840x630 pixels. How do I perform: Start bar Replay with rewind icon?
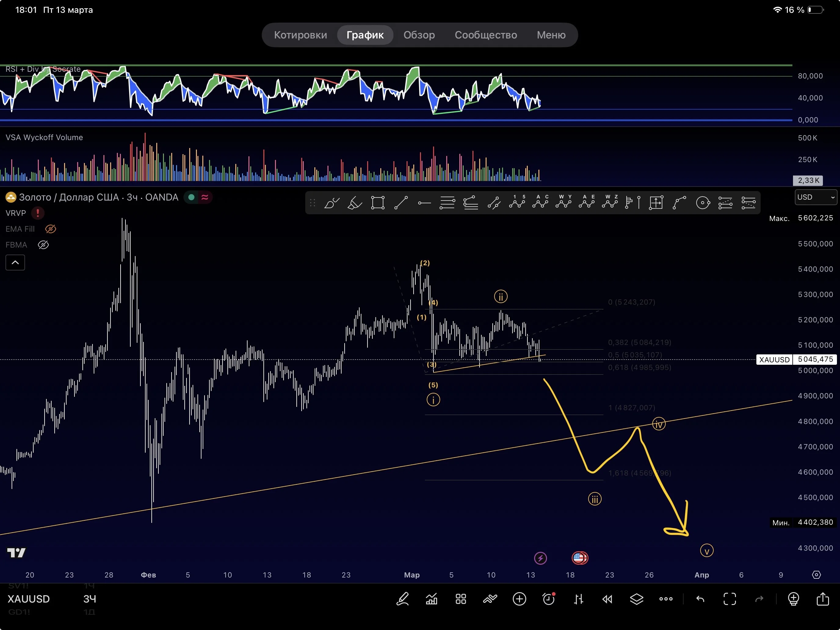[x=607, y=599]
